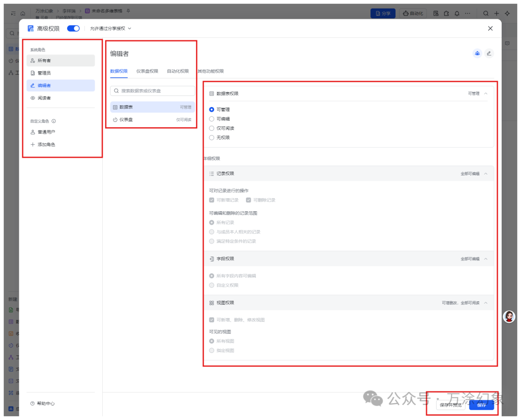Open 帮助中心 help center
This screenshot has height=420, width=521.
[x=42, y=404]
